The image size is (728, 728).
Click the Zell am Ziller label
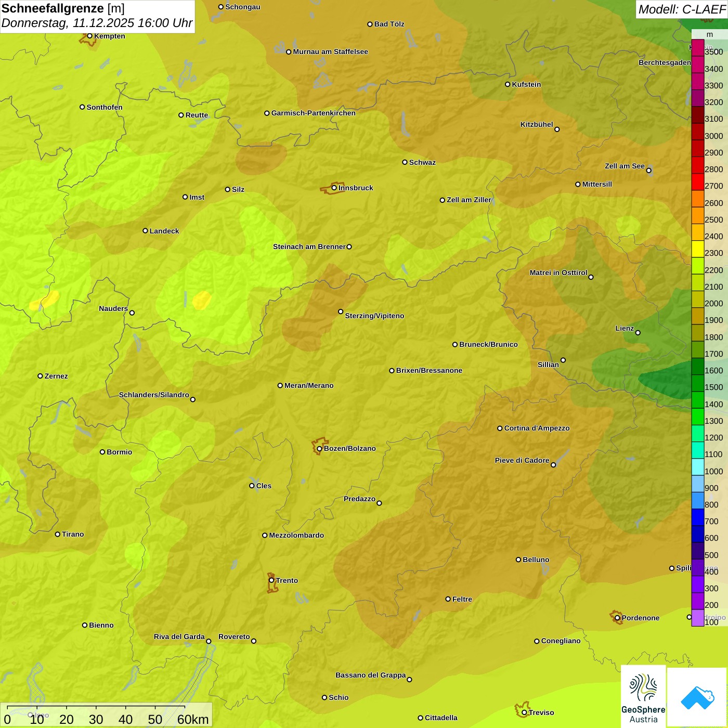[469, 200]
